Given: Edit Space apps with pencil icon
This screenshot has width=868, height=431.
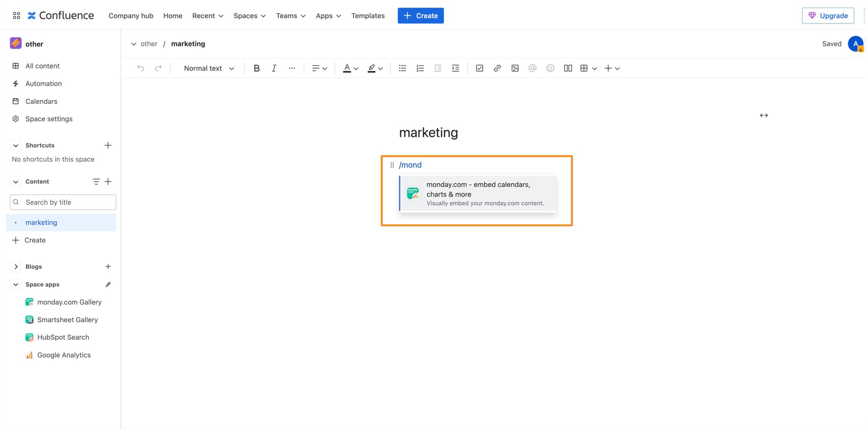Looking at the screenshot, I should (108, 285).
